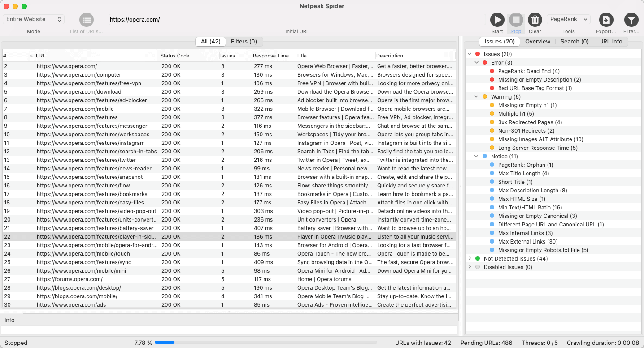644x348 pixels.
Task: Select row https://www.opera.com/ads
Action: click(x=229, y=304)
